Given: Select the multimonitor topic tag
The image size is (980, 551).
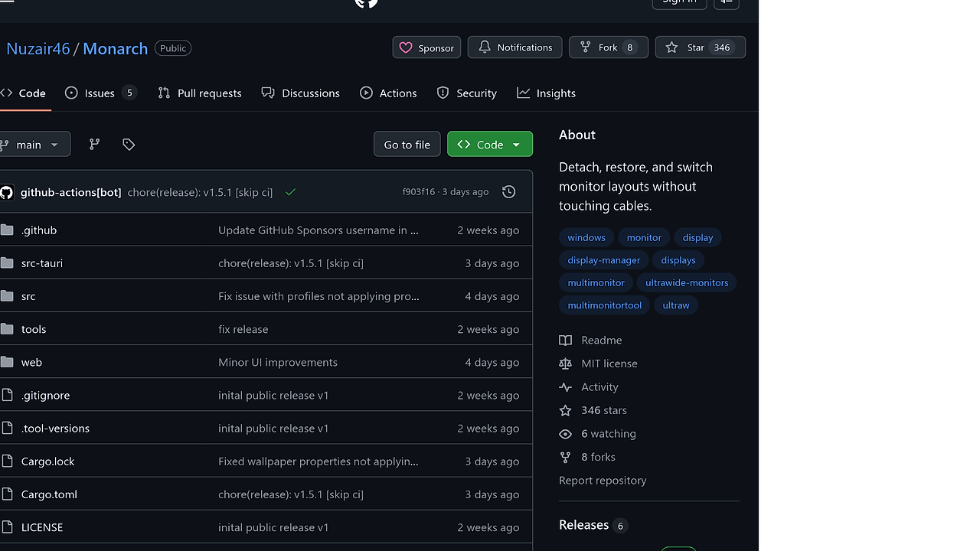Looking at the screenshot, I should click(596, 282).
